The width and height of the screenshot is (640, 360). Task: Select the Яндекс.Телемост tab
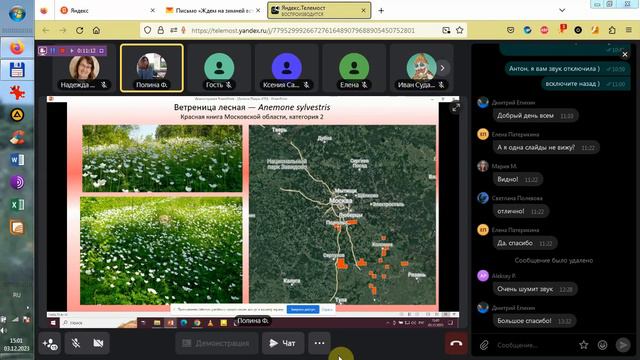[x=319, y=11]
